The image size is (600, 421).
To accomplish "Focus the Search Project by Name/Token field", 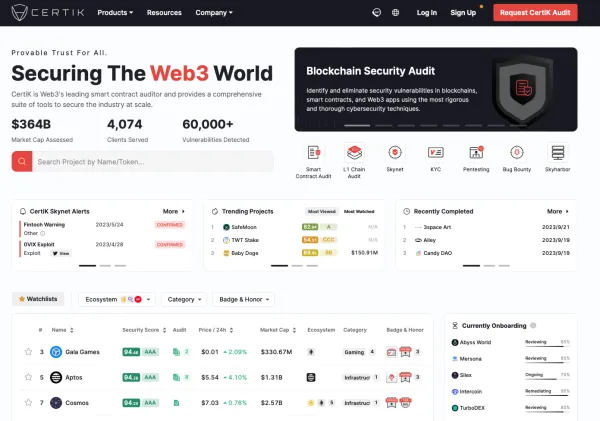I will tap(150, 161).
